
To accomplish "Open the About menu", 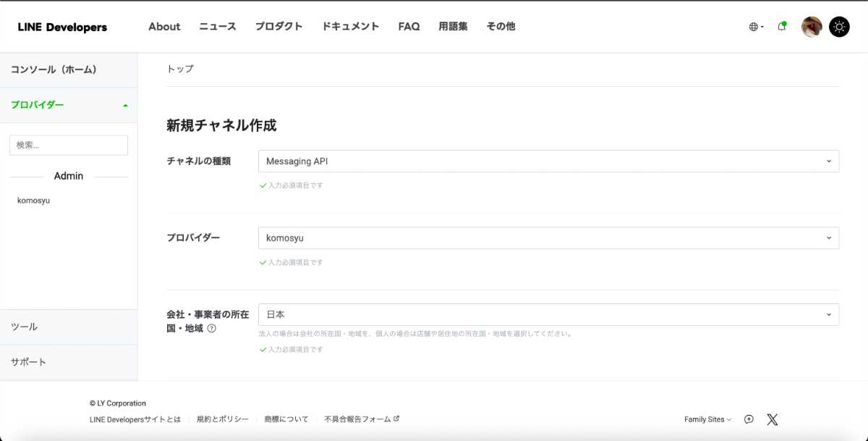I will (164, 26).
